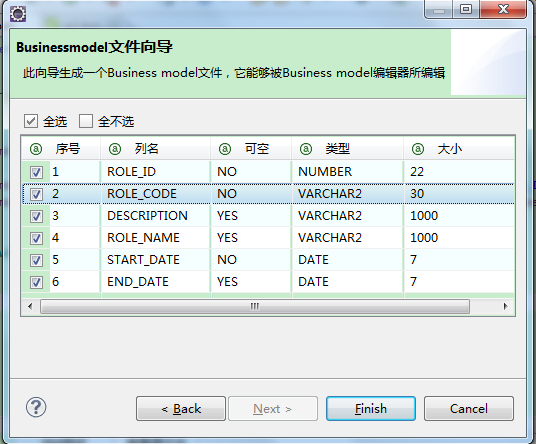Cancel the Businessmodel wizard
Screen dimensions: 536x444
[469, 408]
